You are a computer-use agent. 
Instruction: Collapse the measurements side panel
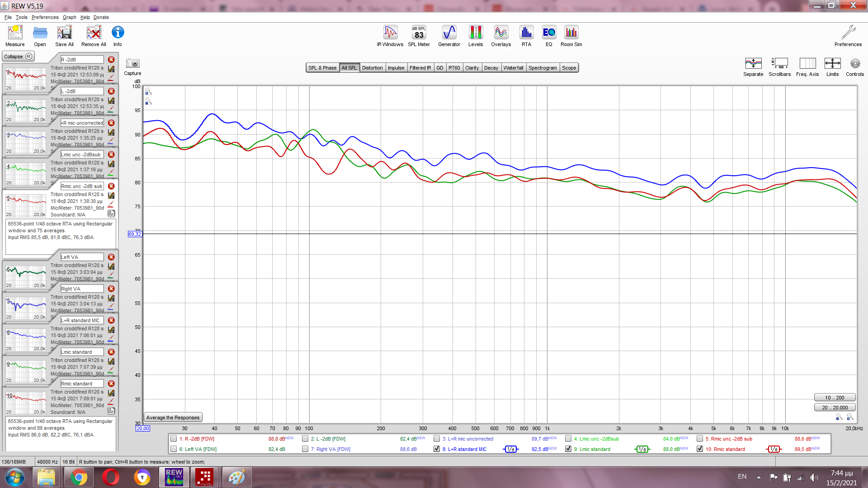tap(18, 56)
